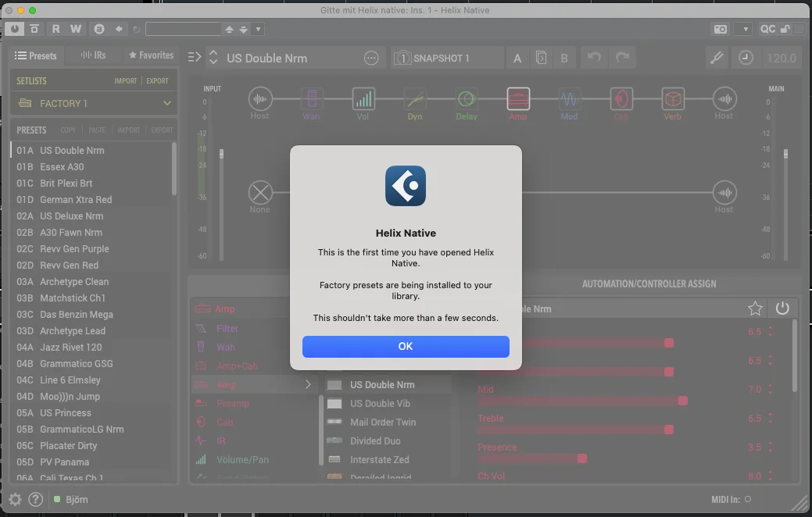Adjust the Presence slider
The image size is (812, 517).
pos(532,458)
